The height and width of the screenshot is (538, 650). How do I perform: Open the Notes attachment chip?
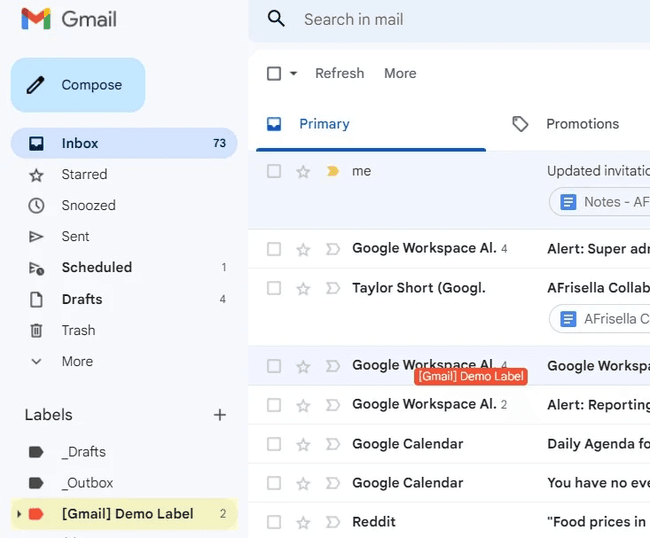pyautogui.click(x=599, y=202)
